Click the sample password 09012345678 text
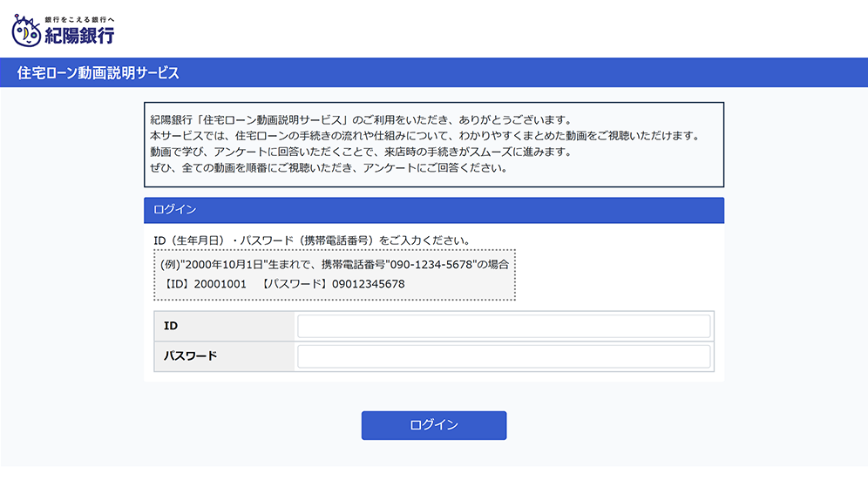The image size is (868, 494). pos(368,284)
